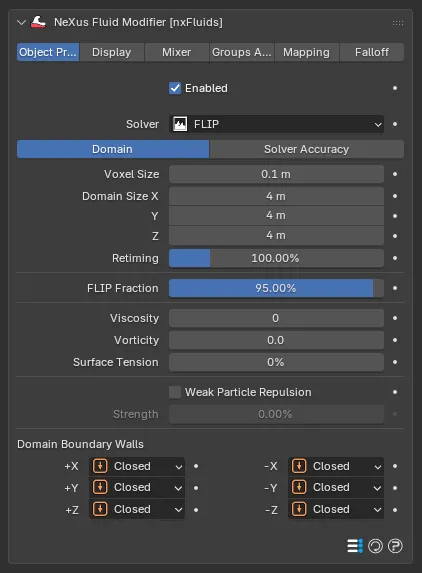422x573 pixels.
Task: Animate the Retiming property dot
Action: pyautogui.click(x=395, y=258)
